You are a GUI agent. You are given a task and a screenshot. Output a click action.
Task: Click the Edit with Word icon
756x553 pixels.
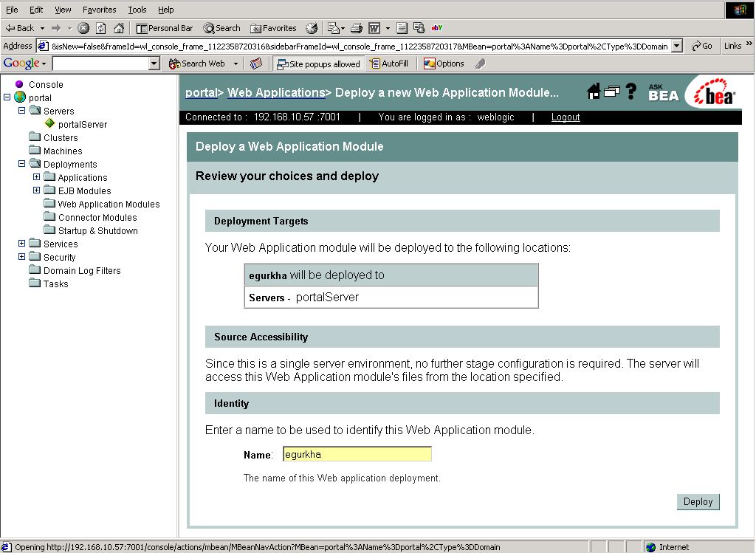pos(374,28)
